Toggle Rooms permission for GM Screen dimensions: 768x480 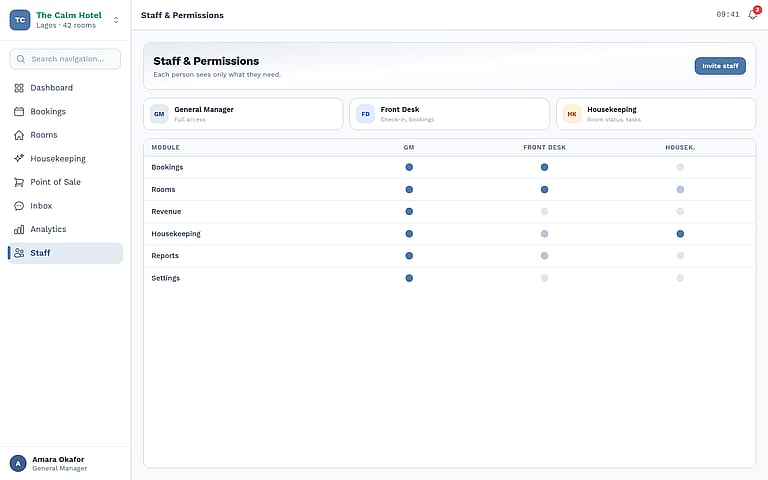click(409, 190)
